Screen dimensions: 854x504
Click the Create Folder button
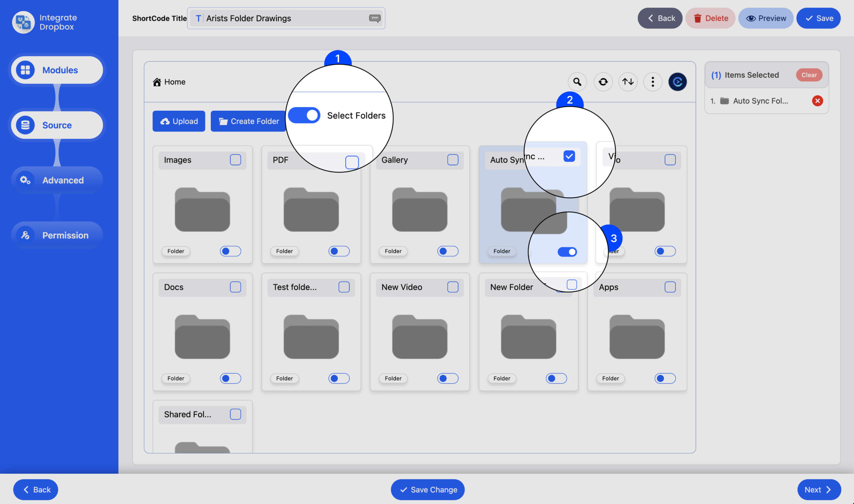click(249, 121)
